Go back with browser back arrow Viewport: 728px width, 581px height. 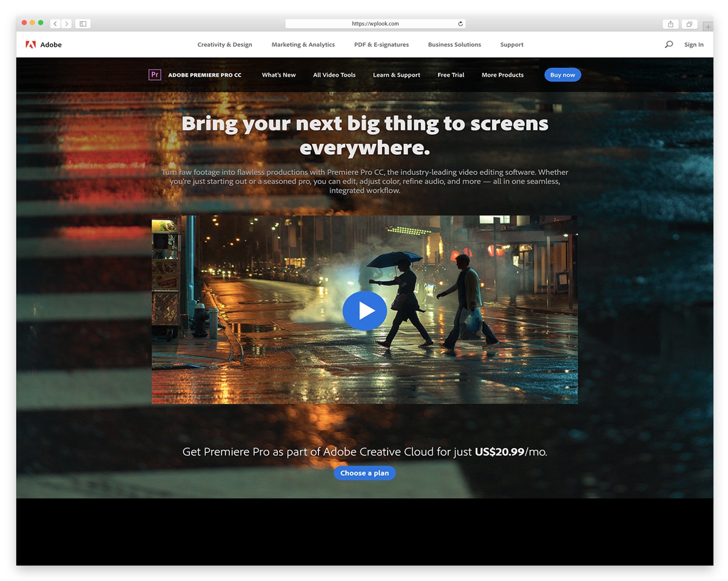point(55,24)
